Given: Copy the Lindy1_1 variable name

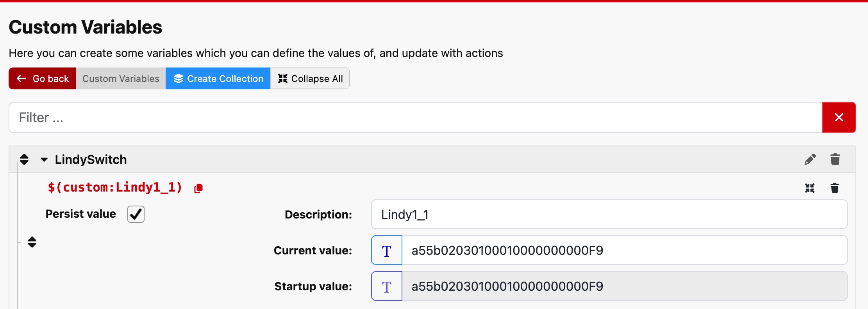Looking at the screenshot, I should tap(198, 188).
